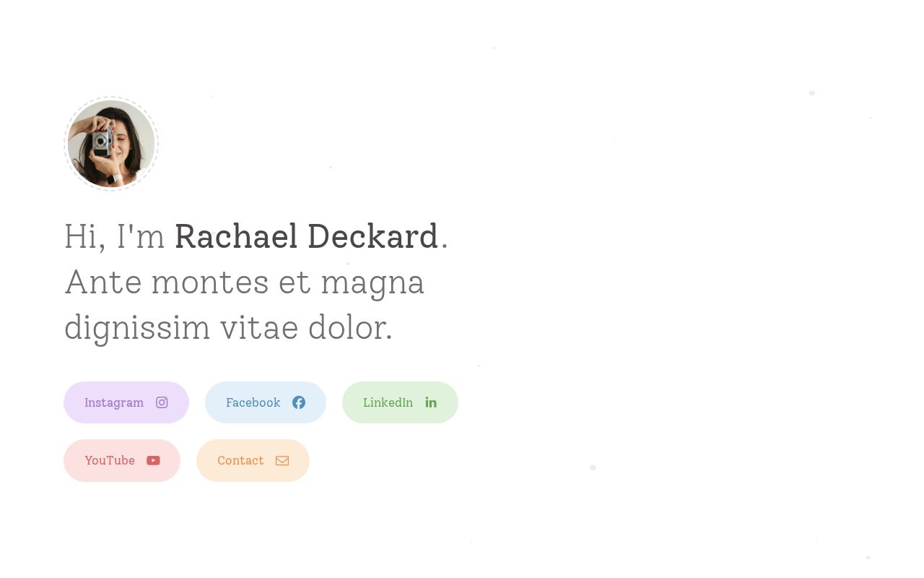
Task: Click the LinkedIn "in" logo icon
Action: (x=431, y=402)
